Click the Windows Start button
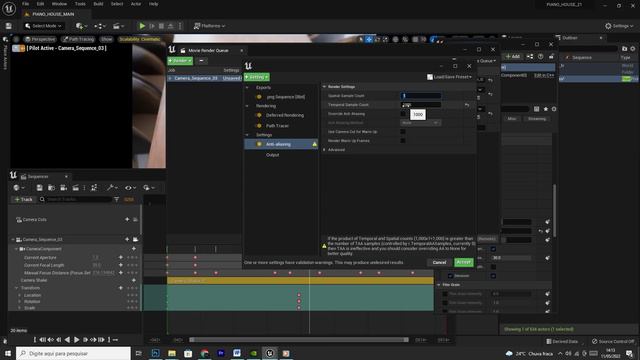Image resolution: width=640 pixels, height=360 pixels. click(8, 353)
